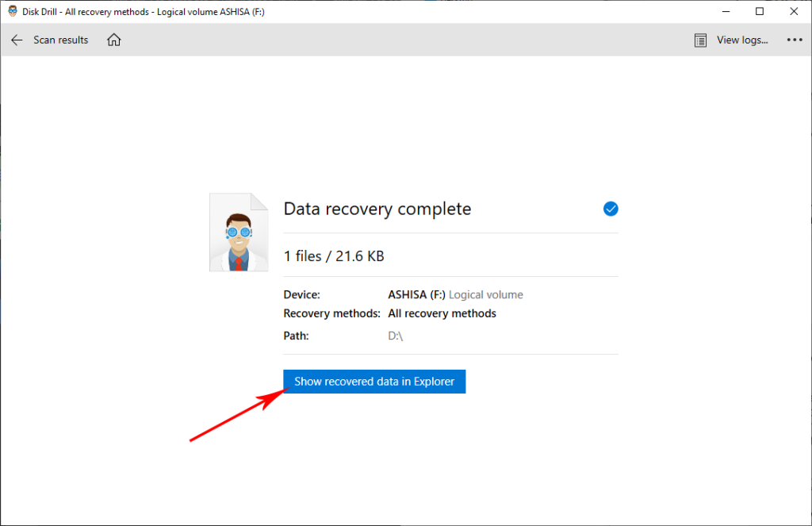Click the 1 files / 21.6 KB text
Screen dimensions: 812x526
(334, 256)
